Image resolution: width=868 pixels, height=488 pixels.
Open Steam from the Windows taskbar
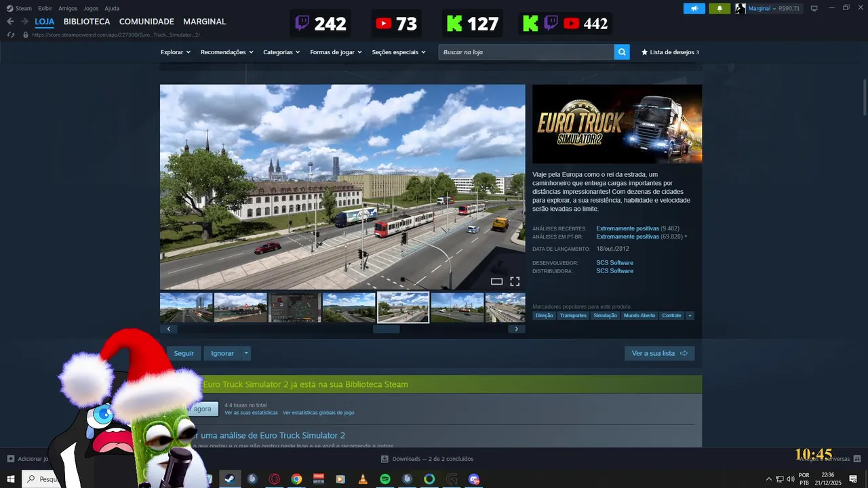point(229,479)
